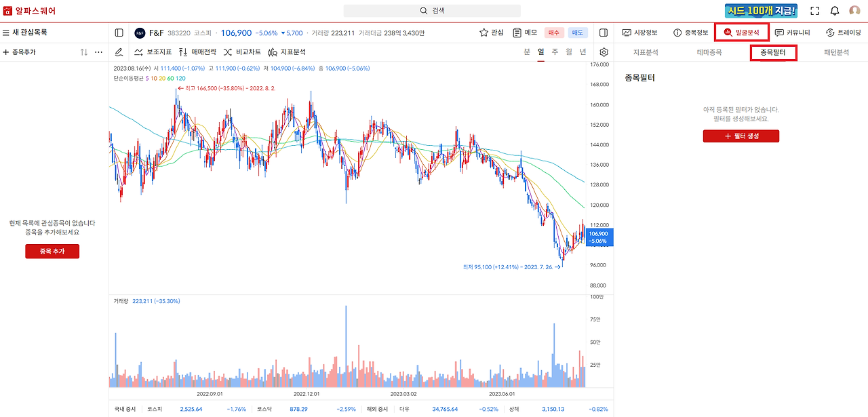Screen dimensions: 868x417
Task: Add F&F to favorites with 관심 star
Action: pos(492,33)
